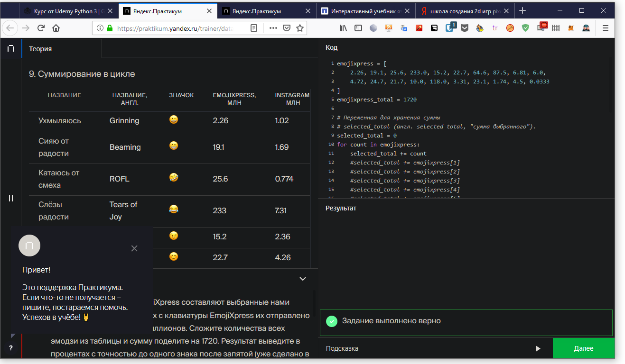Screen dimensions: 625x364
Task: Open the Теория tab
Action: 62,48
